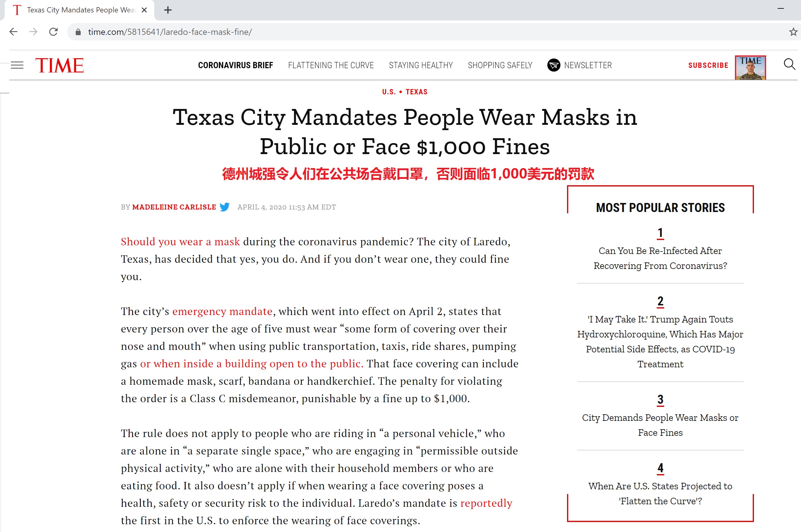Close the Texas City Mandates tab
The width and height of the screenshot is (801, 532).
point(144,10)
